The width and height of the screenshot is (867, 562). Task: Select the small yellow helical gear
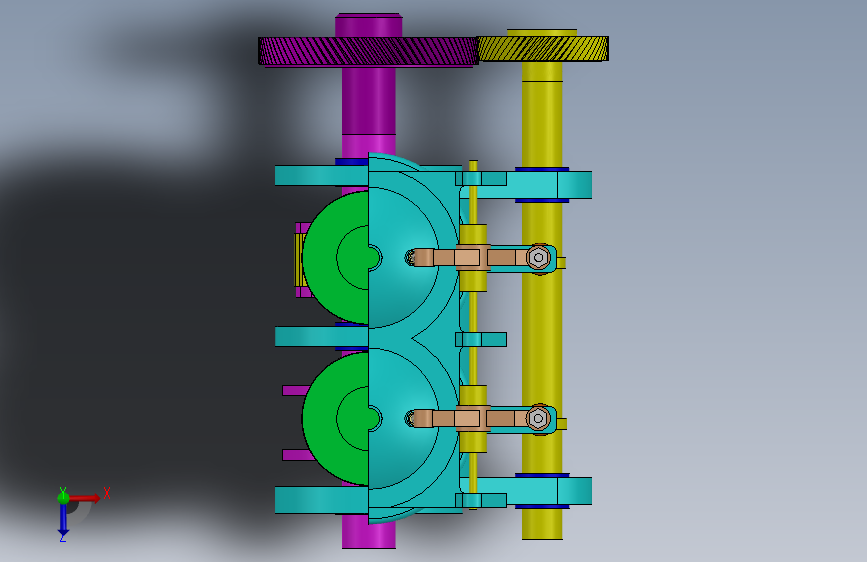(x=543, y=48)
